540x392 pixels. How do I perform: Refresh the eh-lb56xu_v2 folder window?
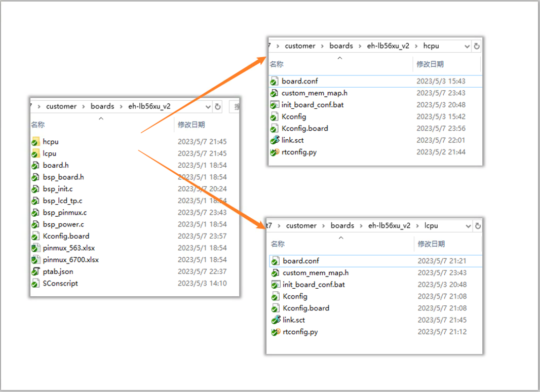pyautogui.click(x=218, y=107)
